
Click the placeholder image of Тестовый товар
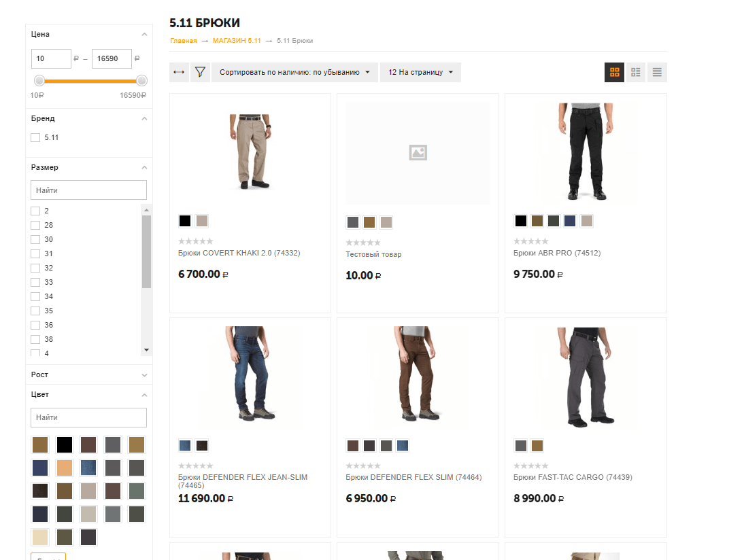point(418,153)
